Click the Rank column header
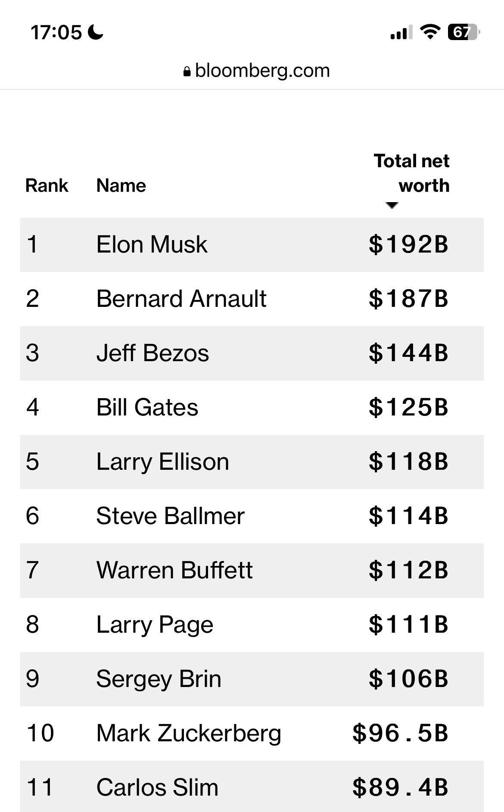 pyautogui.click(x=47, y=186)
